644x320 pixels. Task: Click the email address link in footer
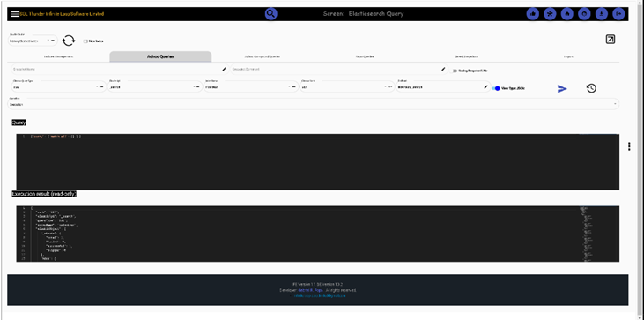[x=320, y=296]
